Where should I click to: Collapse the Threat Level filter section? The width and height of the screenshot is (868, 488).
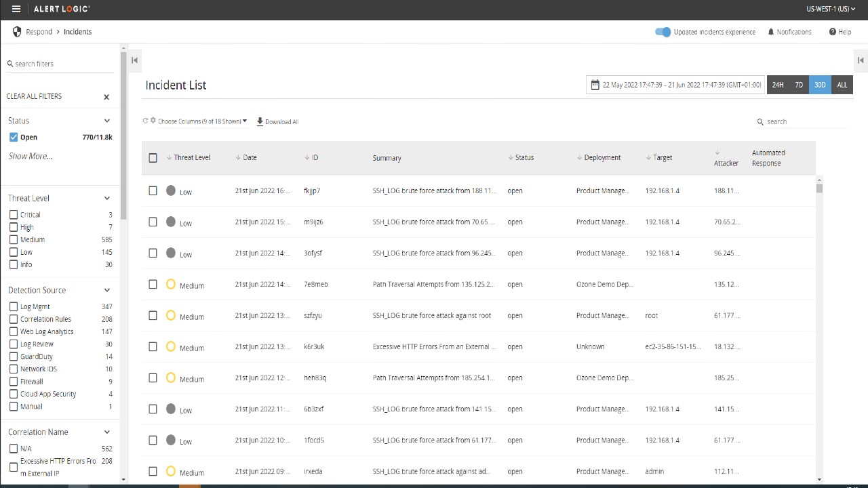[x=106, y=199]
